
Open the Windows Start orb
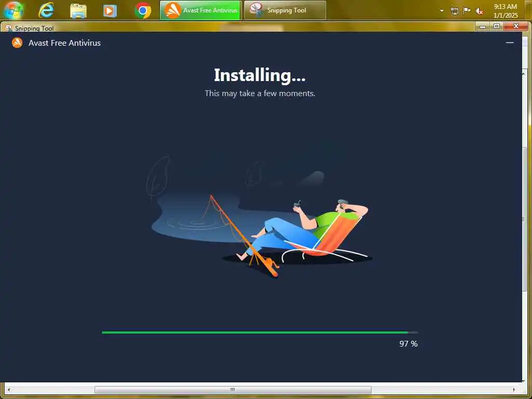14,10
